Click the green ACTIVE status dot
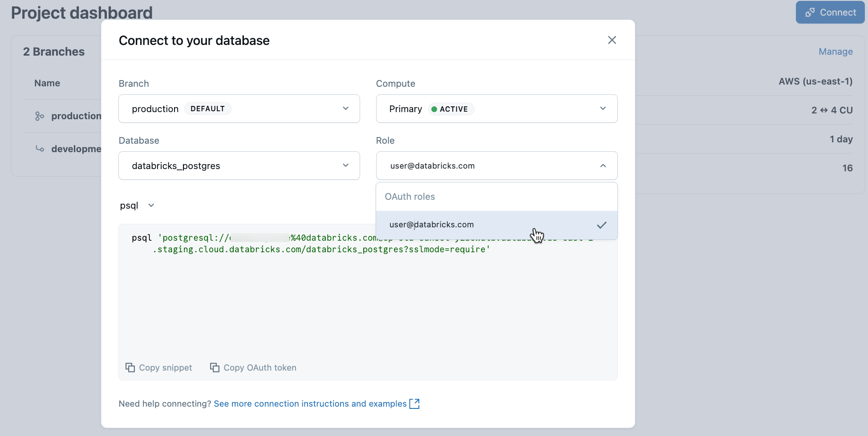 coord(434,109)
